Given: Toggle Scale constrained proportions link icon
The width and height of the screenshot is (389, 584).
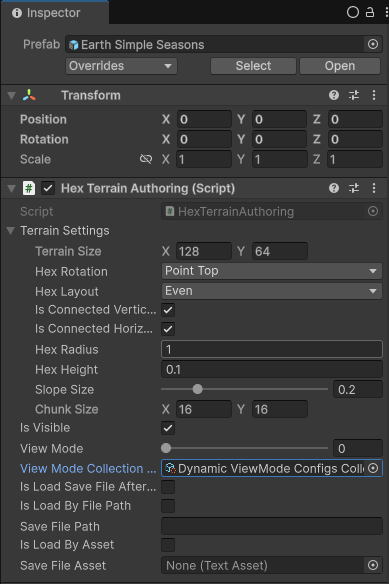Looking at the screenshot, I should (146, 159).
